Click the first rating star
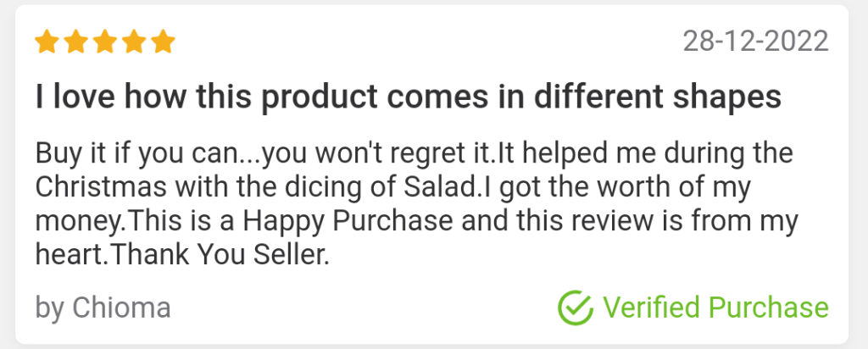868x349 pixels. pyautogui.click(x=48, y=41)
